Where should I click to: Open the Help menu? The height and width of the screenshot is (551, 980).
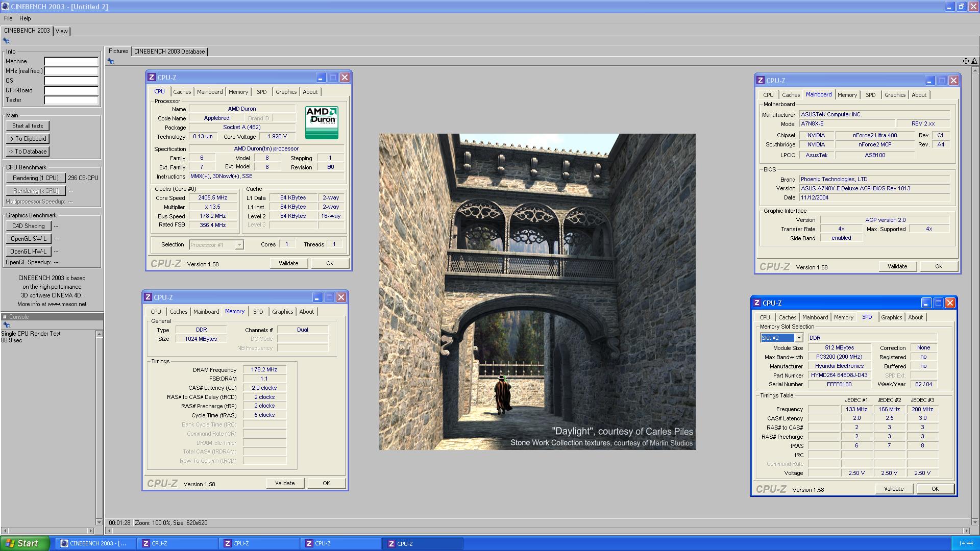click(25, 18)
